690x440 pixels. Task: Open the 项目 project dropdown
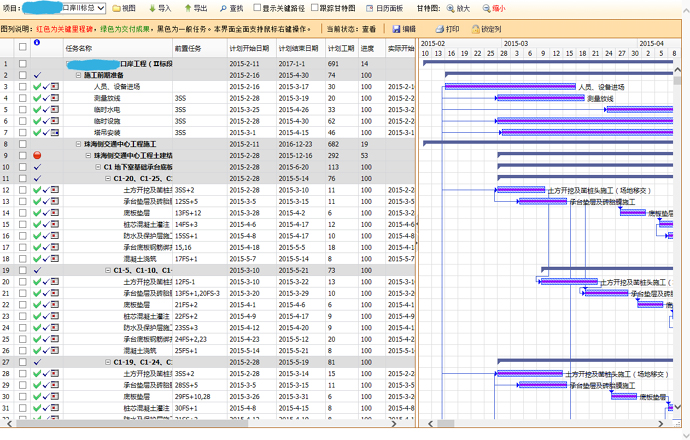click(x=79, y=8)
